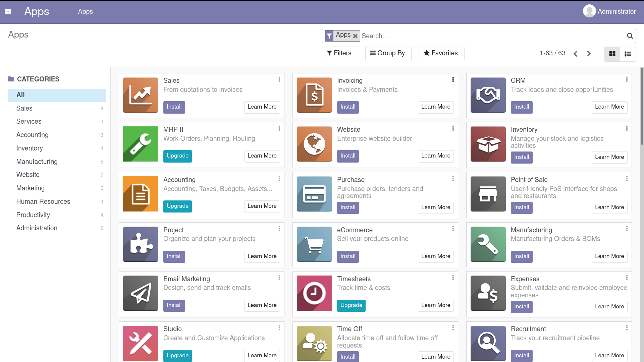Click the Point of Sale shop icon

point(488,194)
